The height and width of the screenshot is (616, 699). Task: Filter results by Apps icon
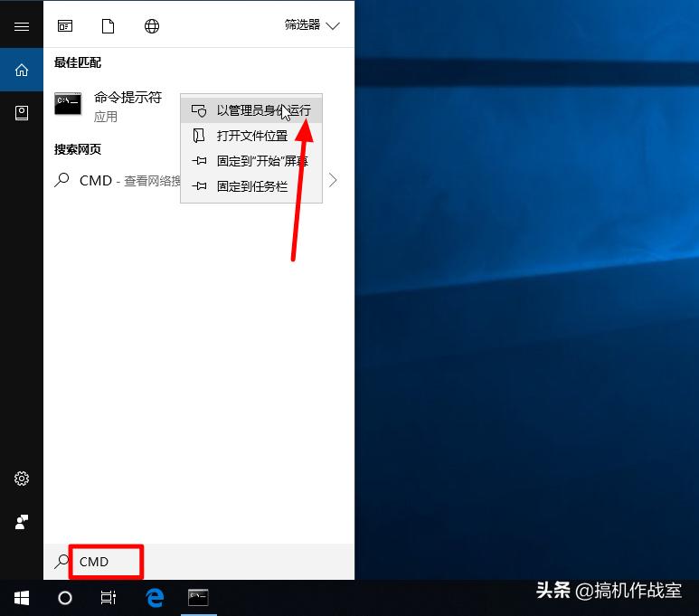click(x=65, y=26)
